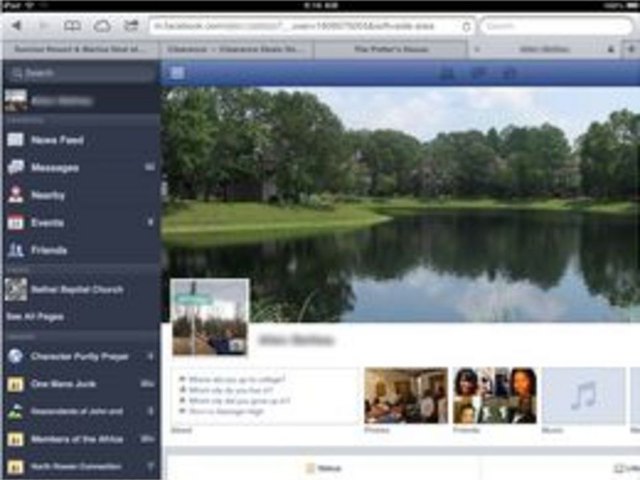
Task: Open the last visible sidebar group
Action: (81, 466)
